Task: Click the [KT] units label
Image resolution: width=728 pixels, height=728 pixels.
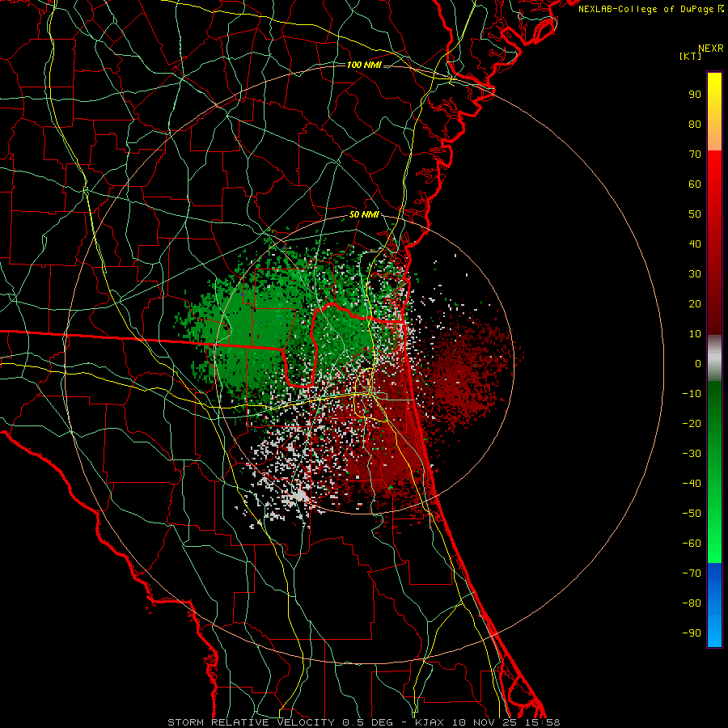Action: click(x=691, y=56)
